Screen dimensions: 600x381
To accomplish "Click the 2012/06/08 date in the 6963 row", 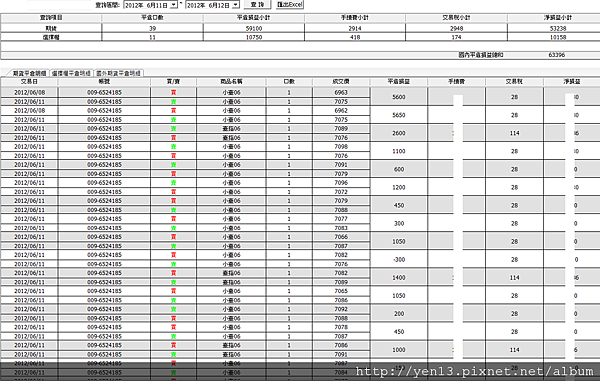I will pos(29,92).
